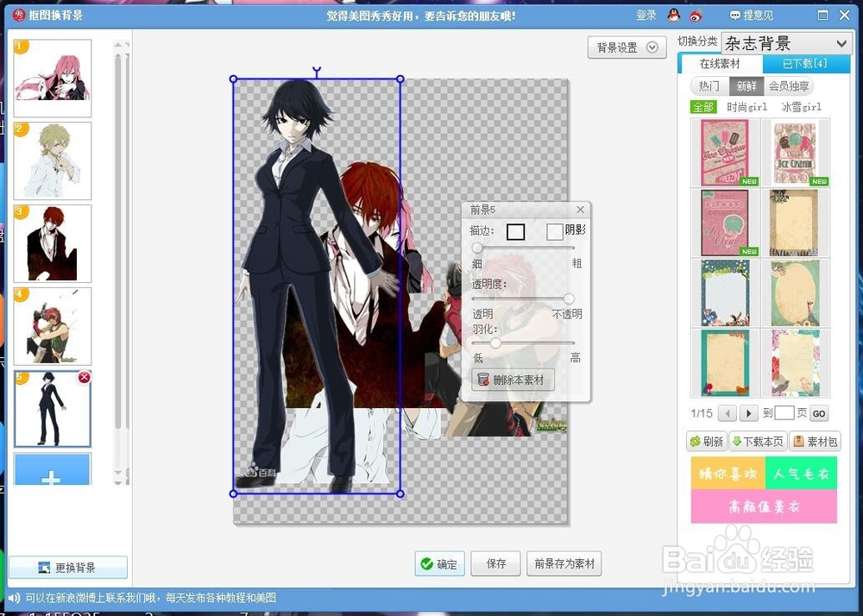863x616 pixels.
Task: Pick the flower-patterned letter paper background
Action: click(795, 363)
